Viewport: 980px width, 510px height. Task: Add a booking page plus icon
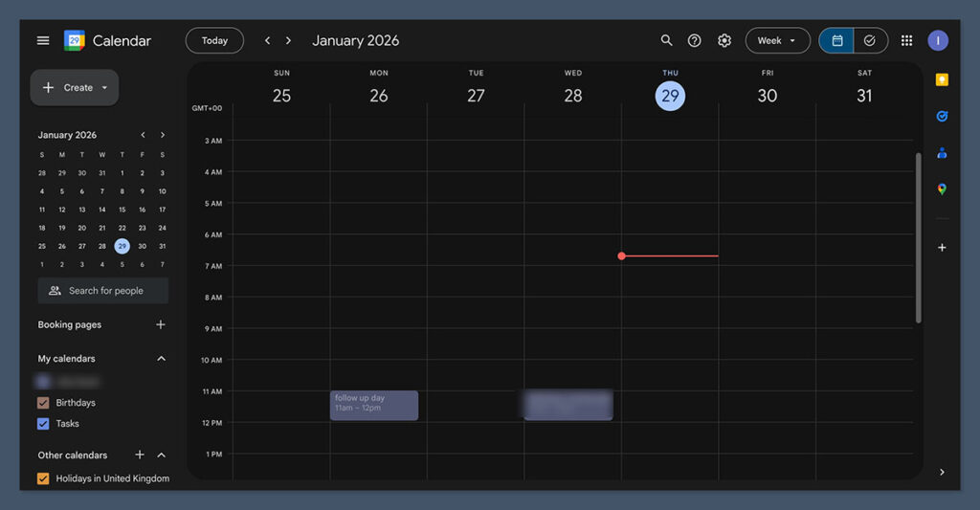coord(161,324)
